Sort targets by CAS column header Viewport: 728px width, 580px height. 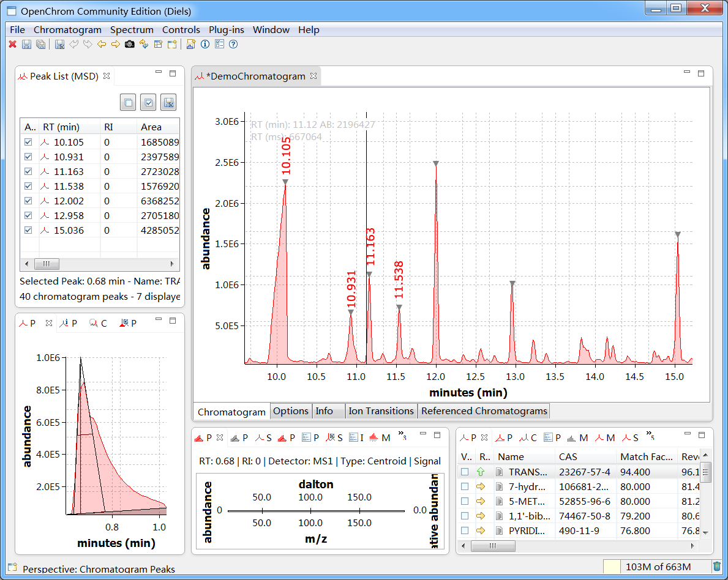coord(585,457)
